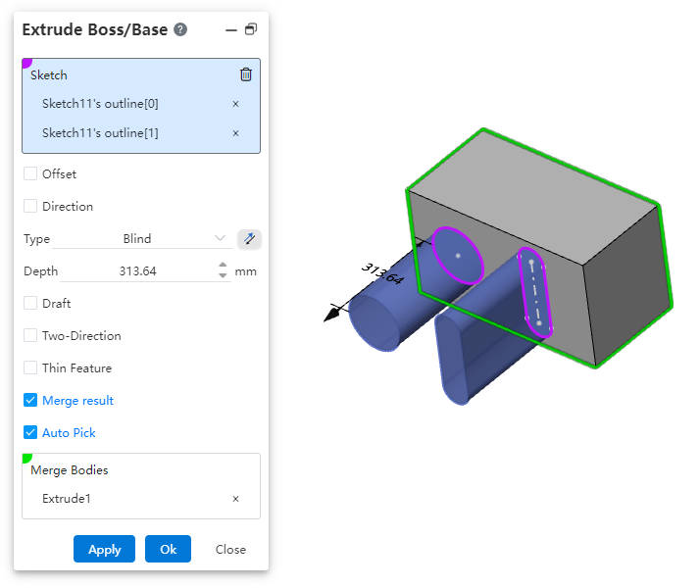
Task: Confirm with the Ok button
Action: (168, 549)
